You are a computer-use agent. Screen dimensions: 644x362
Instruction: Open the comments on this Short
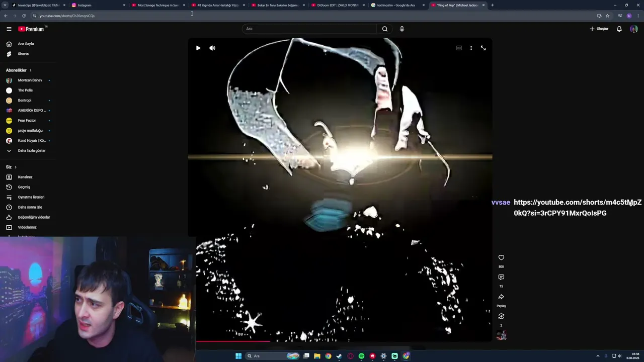[501, 278]
